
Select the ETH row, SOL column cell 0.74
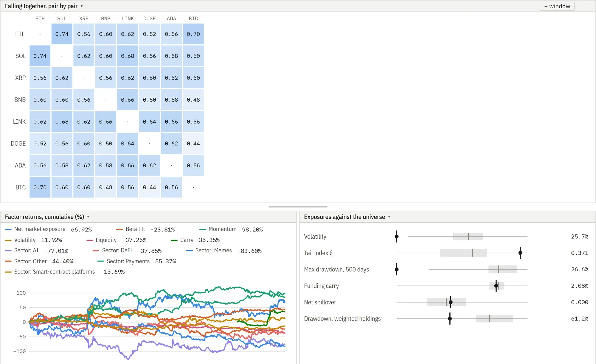click(62, 34)
